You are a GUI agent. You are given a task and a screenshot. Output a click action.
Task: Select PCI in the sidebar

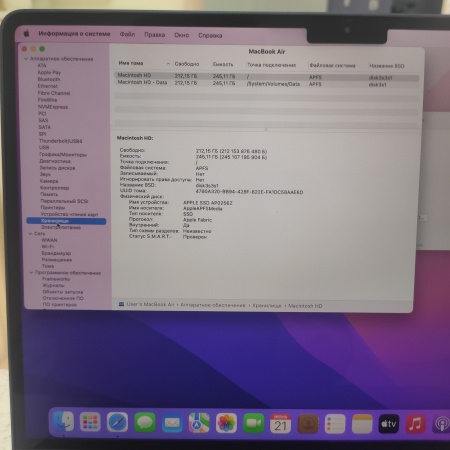[x=42, y=114]
